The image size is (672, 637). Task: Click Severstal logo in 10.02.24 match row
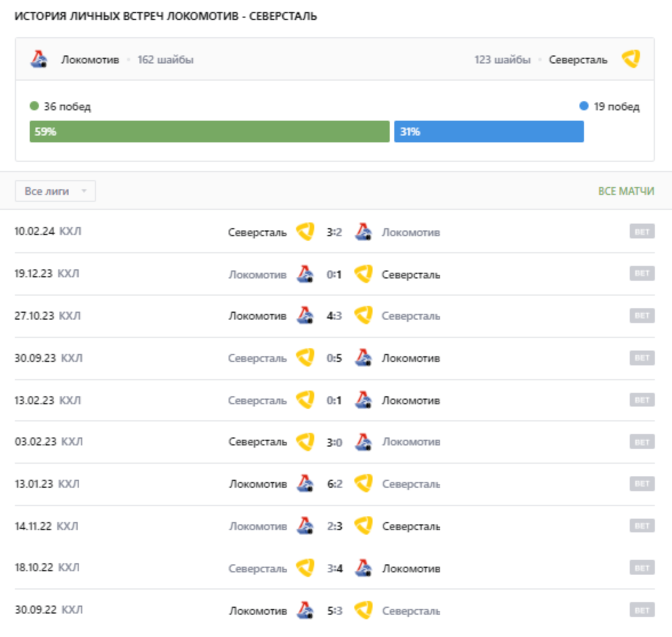305,232
